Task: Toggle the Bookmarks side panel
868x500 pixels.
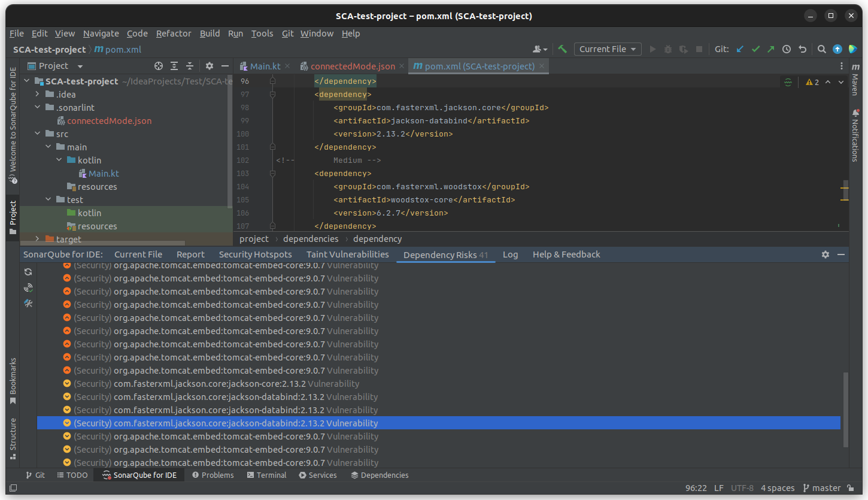Action: click(13, 381)
